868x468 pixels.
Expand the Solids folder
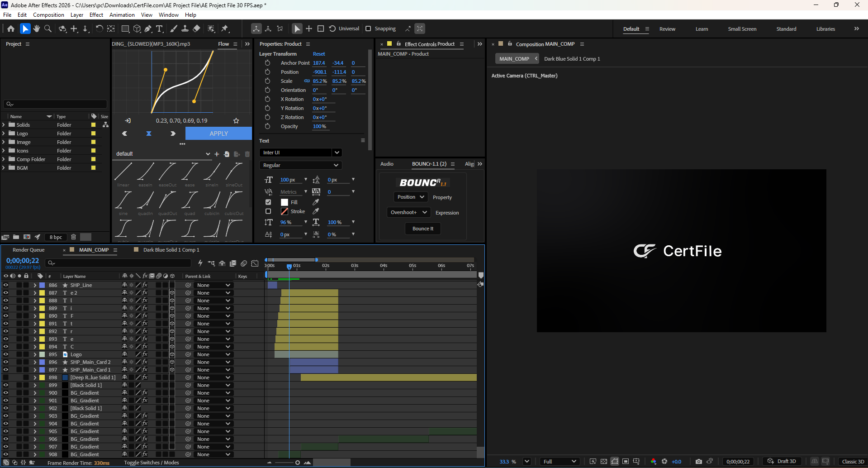[4, 125]
